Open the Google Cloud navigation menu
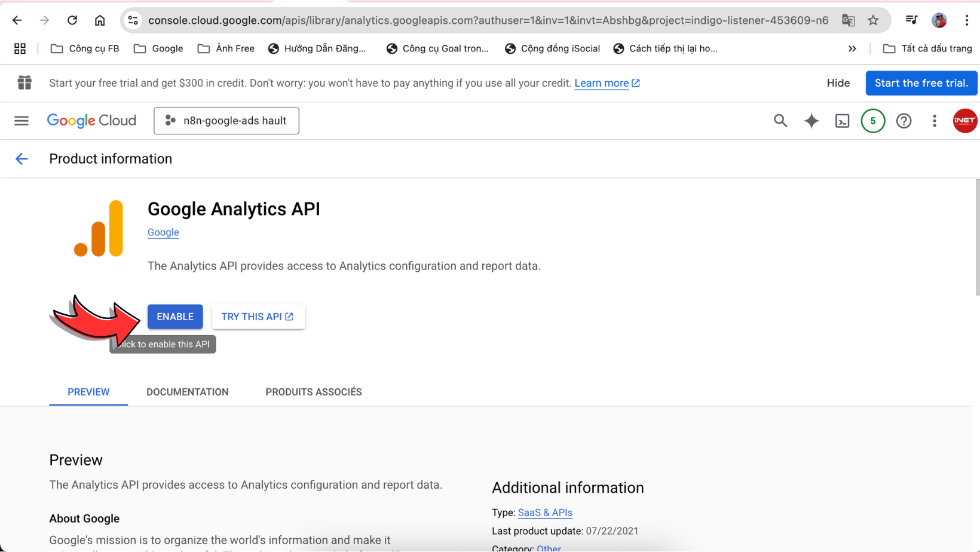980x552 pixels. pos(22,121)
